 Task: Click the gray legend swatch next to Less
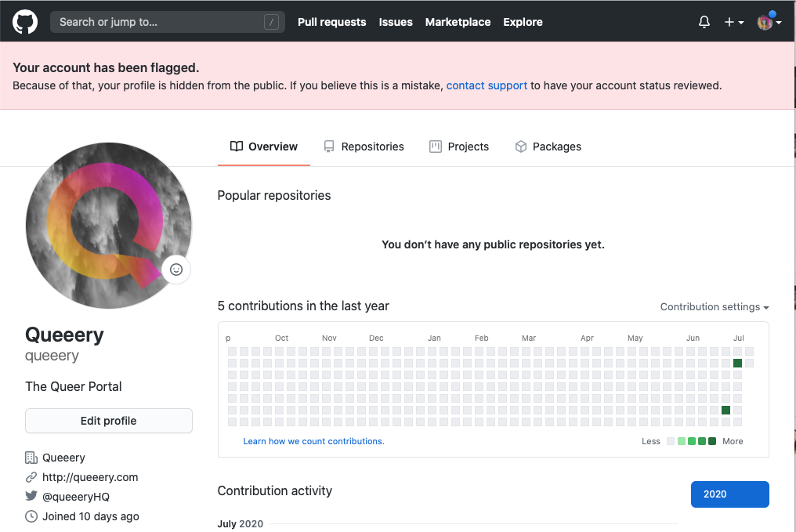[x=671, y=441]
